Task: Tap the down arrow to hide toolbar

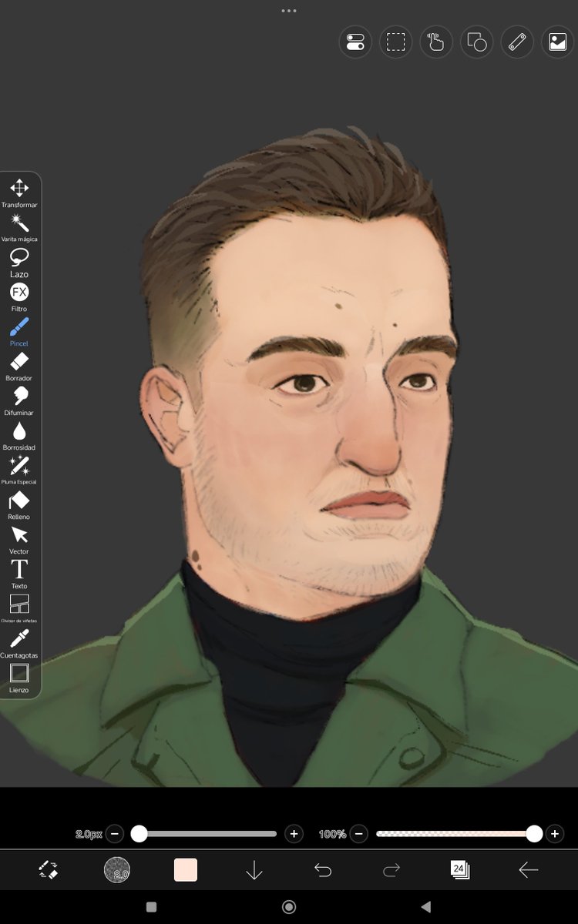Action: point(254,870)
